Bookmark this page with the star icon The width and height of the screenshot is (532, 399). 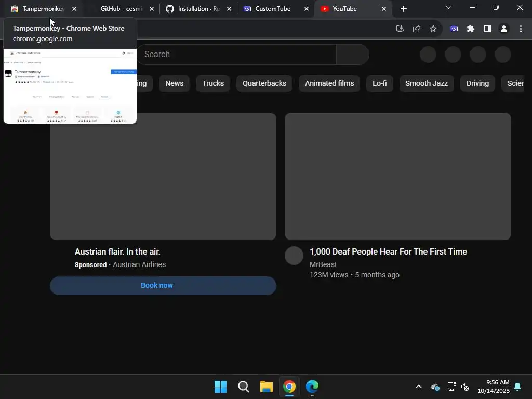433,29
